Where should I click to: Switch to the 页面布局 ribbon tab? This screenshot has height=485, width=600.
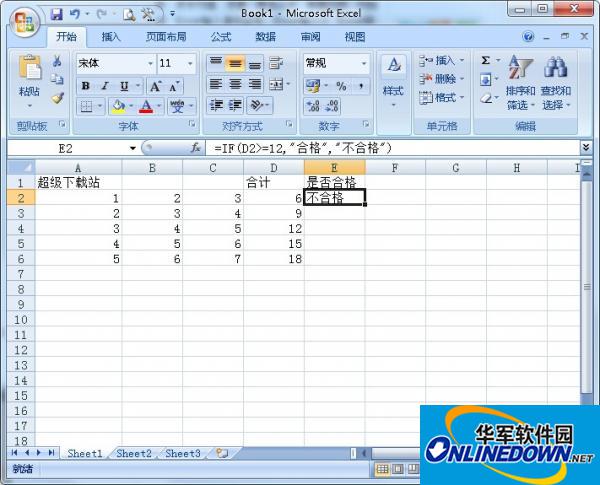[x=166, y=37]
